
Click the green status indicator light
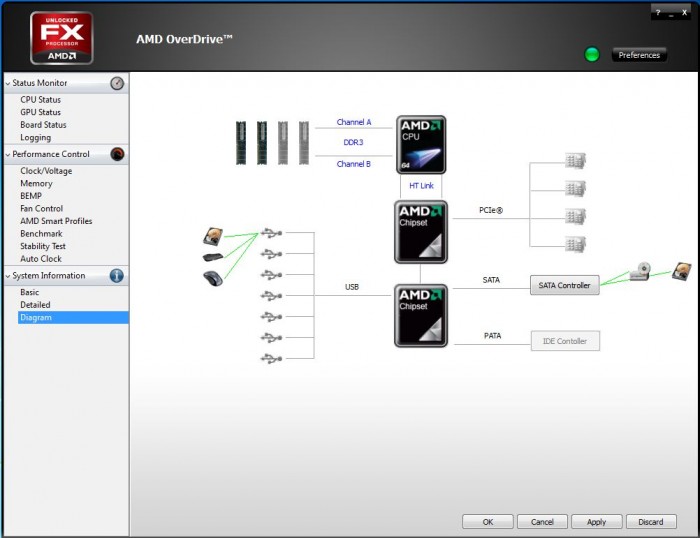[x=592, y=54]
